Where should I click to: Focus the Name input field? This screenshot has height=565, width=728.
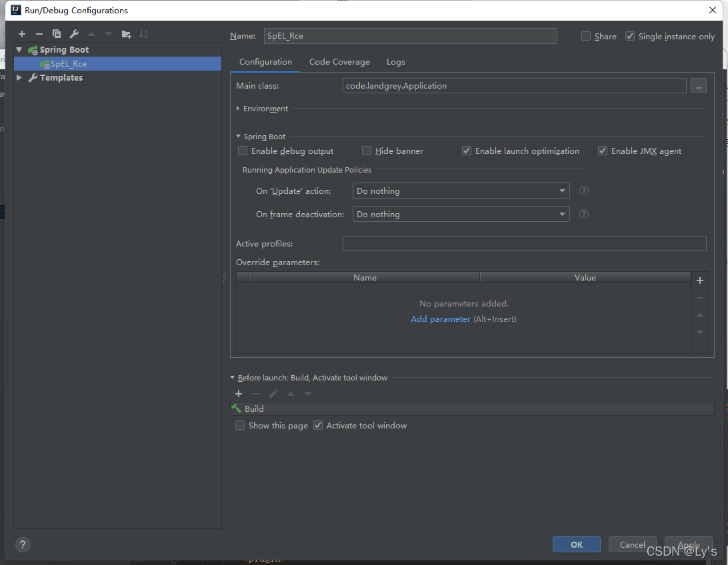(411, 36)
